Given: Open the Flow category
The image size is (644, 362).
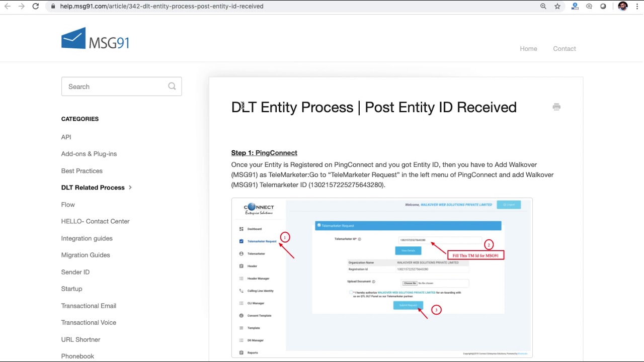Looking at the screenshot, I should [x=68, y=205].
